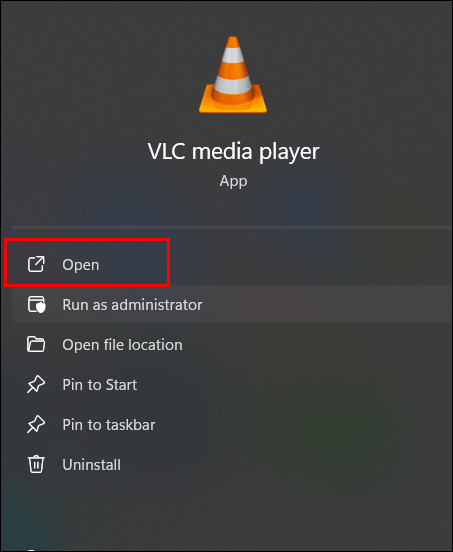Click the pushpin icon beside Pin to Start
The image size is (453, 552).
pos(36,384)
